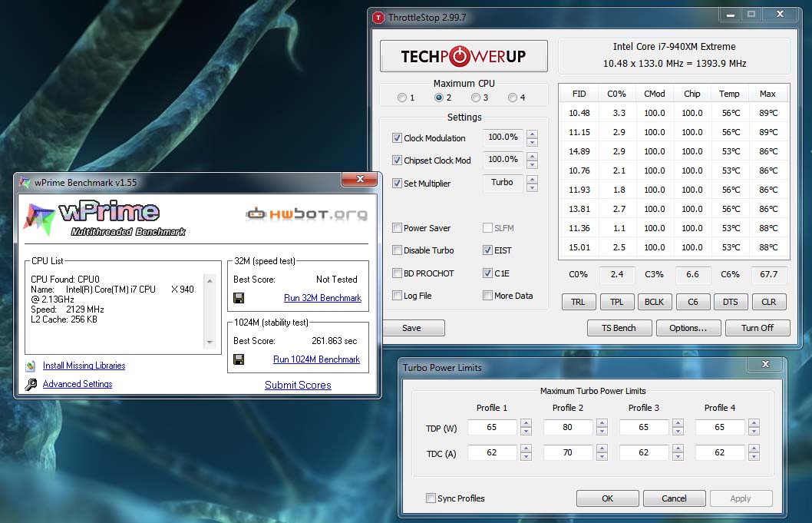Select Maximum CPU profile 4
This screenshot has height=523, width=812.
pos(512,98)
